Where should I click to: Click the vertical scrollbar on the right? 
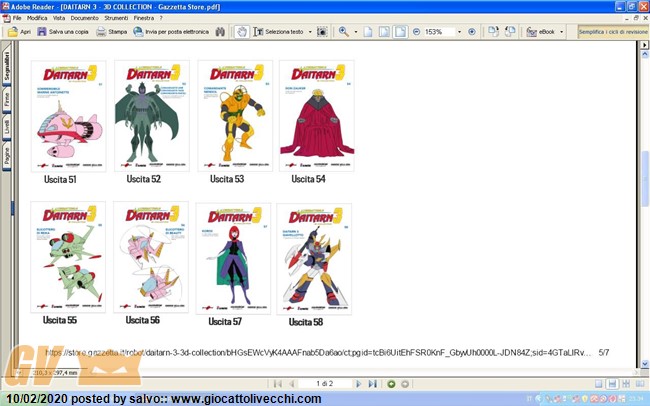coord(645,200)
